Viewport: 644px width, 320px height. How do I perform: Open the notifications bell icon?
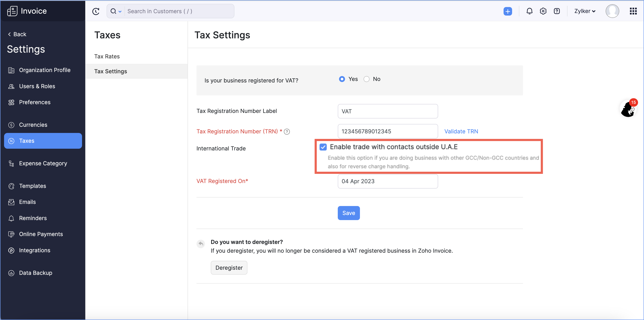pyautogui.click(x=529, y=11)
